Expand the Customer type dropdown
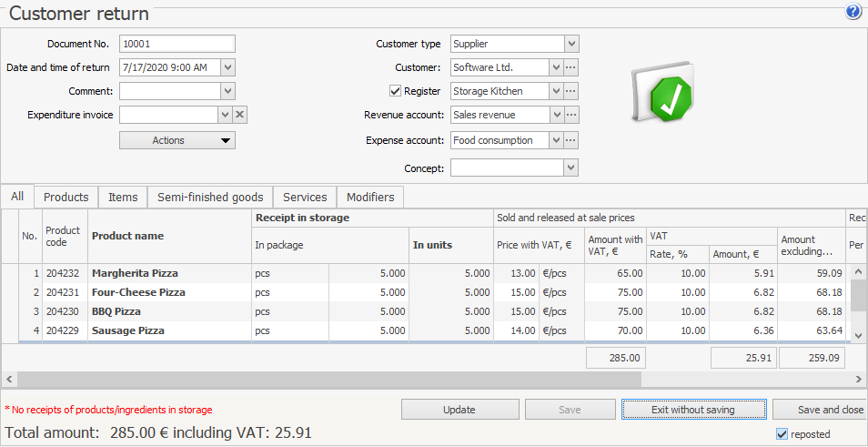868x447 pixels. [x=571, y=44]
